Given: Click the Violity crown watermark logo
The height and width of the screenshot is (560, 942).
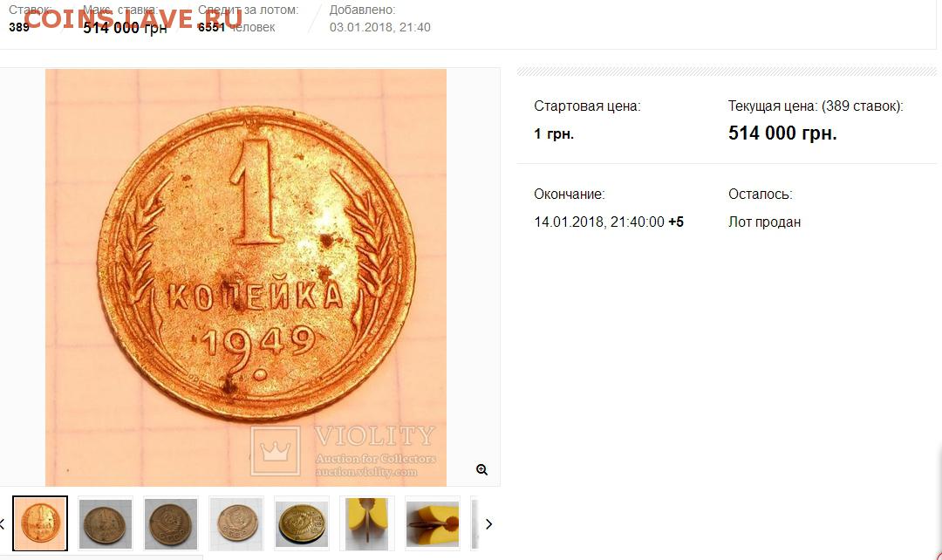Looking at the screenshot, I should [x=275, y=451].
